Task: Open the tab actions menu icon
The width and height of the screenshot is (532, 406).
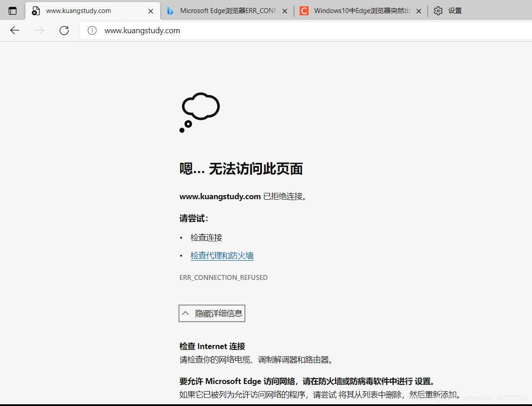Action: pos(13,11)
